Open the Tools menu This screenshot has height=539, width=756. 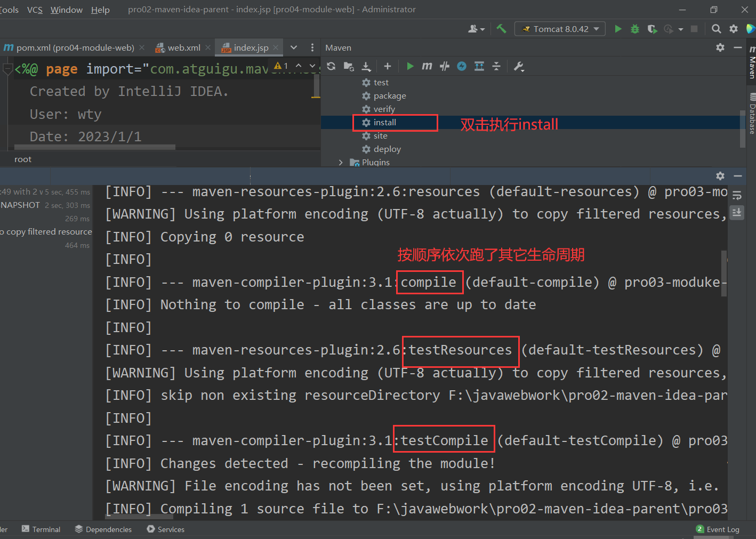[x=9, y=10]
